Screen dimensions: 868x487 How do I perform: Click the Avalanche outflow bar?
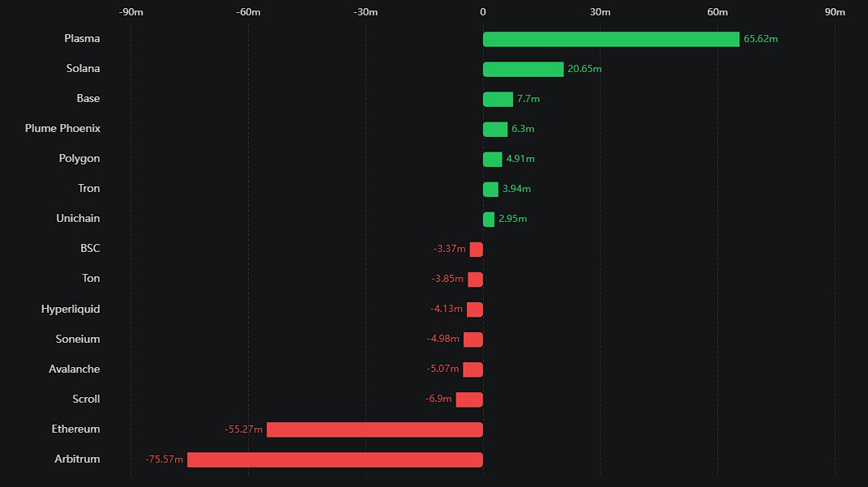(472, 370)
